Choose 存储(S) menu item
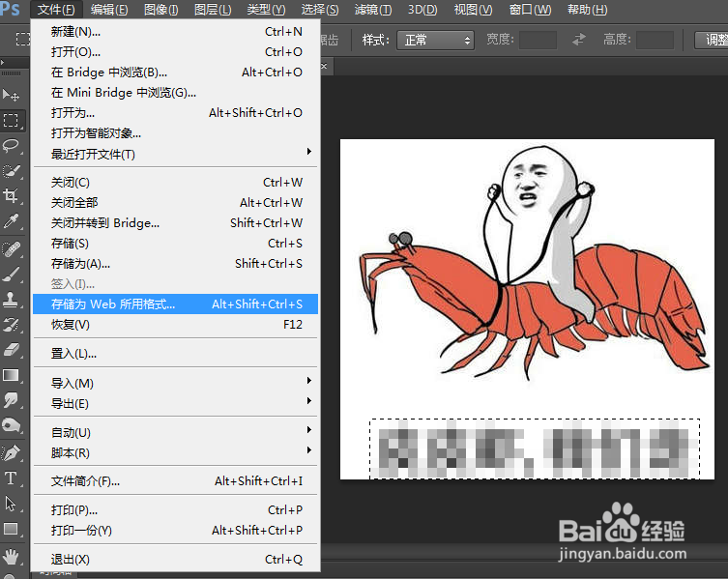 click(176, 244)
